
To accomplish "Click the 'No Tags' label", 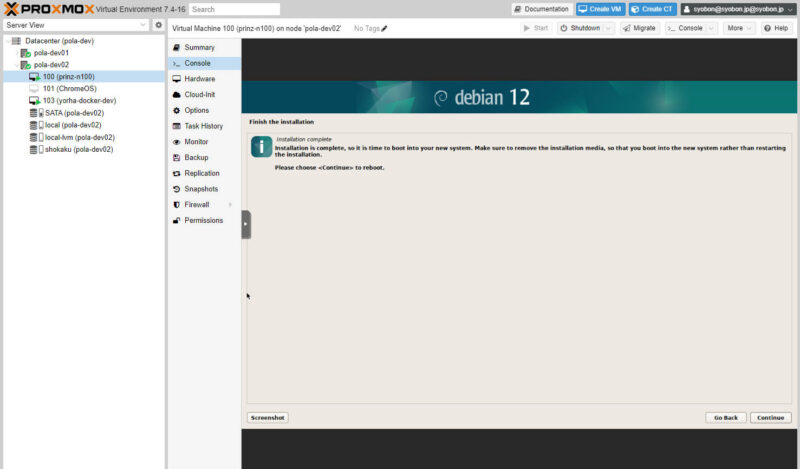I will pos(366,29).
